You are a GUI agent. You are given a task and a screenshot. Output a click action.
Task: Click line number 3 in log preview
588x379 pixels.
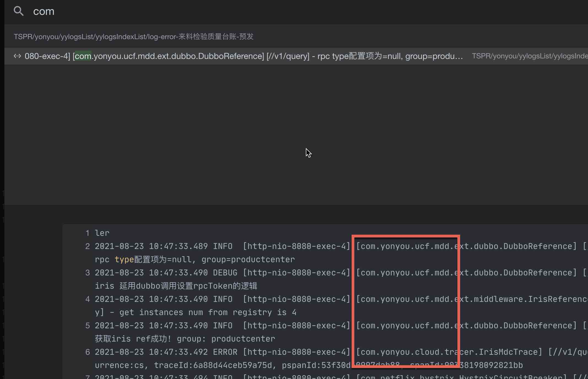click(87, 273)
